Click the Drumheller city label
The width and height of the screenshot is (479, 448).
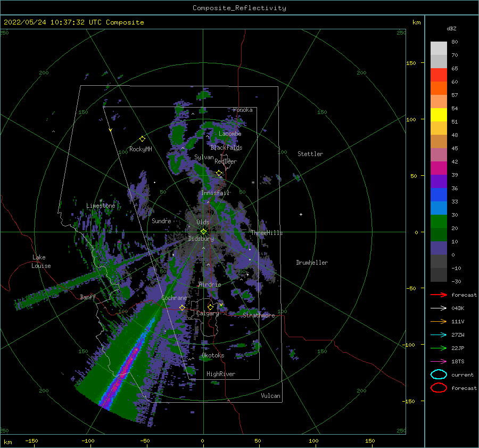[x=312, y=263]
